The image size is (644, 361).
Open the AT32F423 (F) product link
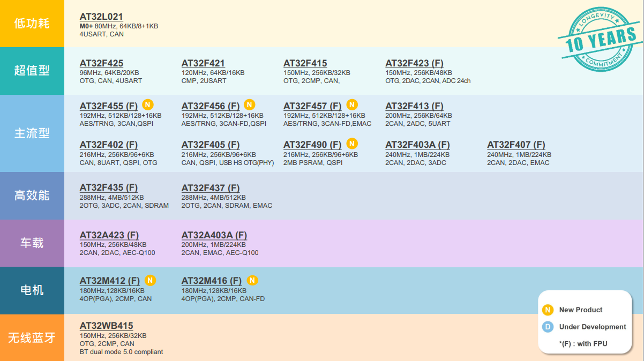point(414,63)
